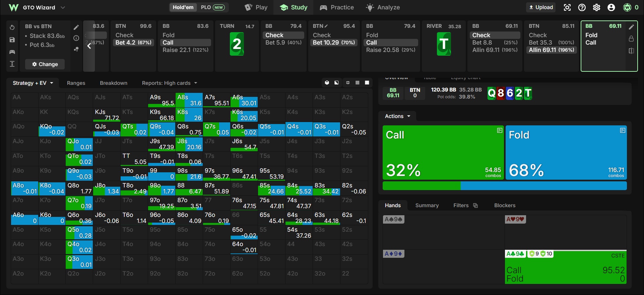Image resolution: width=644 pixels, height=295 pixels.
Task: Switch game type to PLO
Action: (212, 7)
